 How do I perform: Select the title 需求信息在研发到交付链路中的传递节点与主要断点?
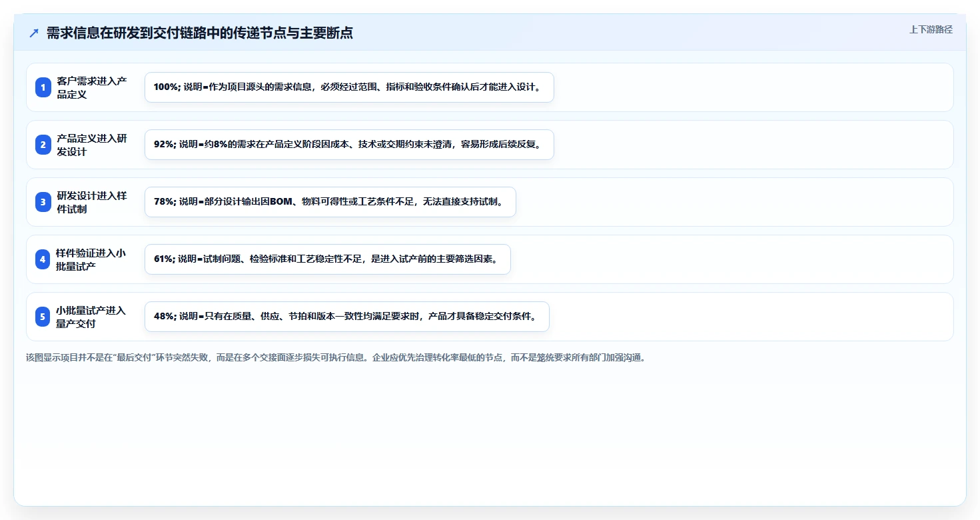tap(199, 33)
